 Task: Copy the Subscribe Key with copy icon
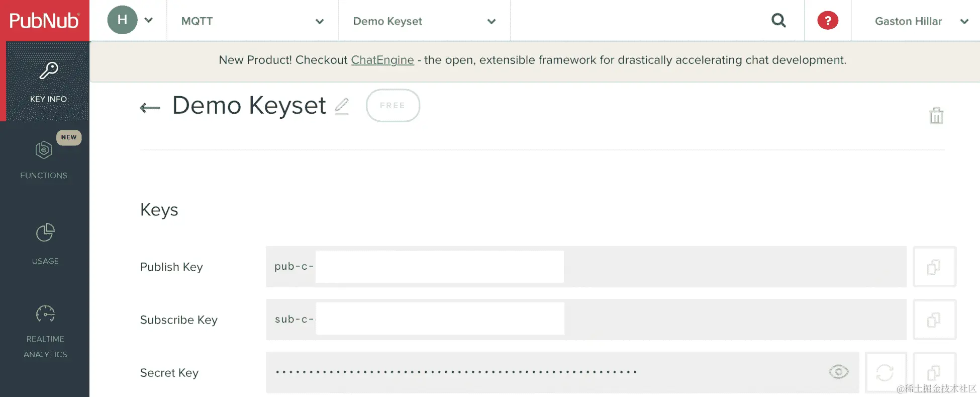click(934, 320)
